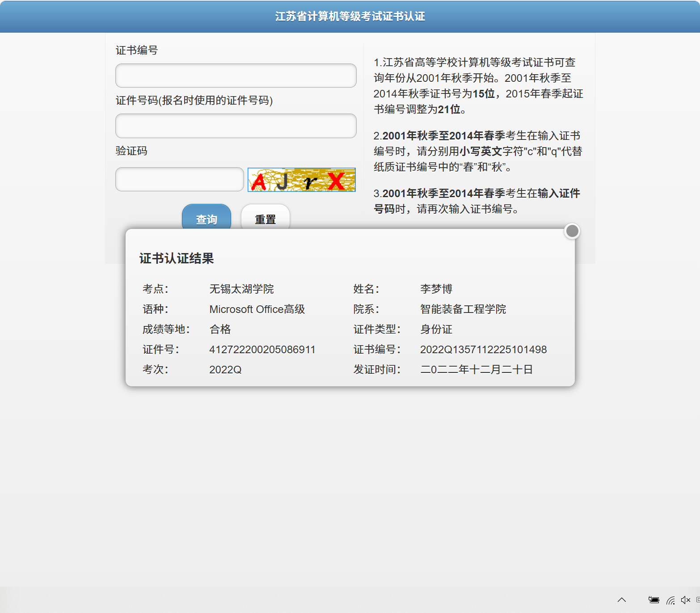
Task: Click the 发证时间 label
Action: 377,369
